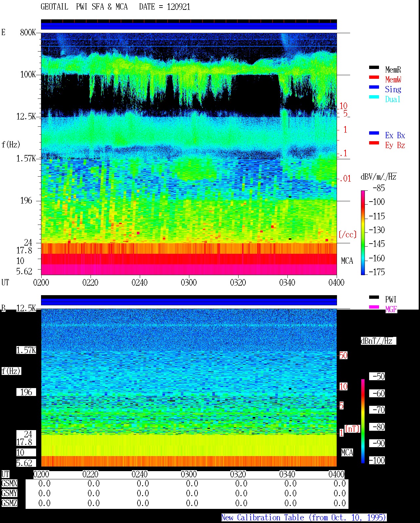Click the 'New Calibration Table (from Oct. 10, 1995)' note
The image size is (420, 523).
point(304,517)
